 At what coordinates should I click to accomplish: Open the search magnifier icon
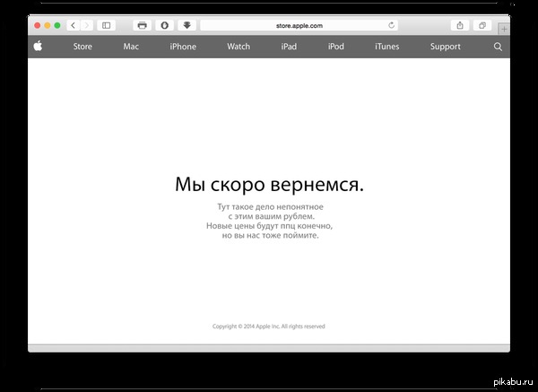498,47
